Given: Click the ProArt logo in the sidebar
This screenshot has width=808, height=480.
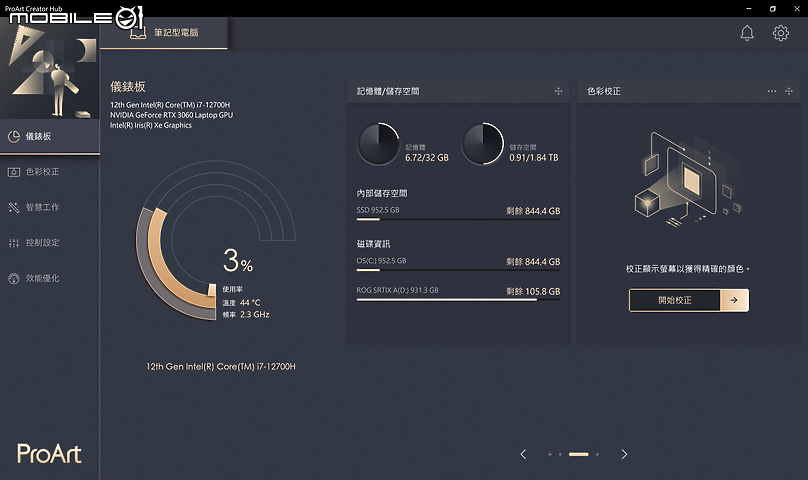Looking at the screenshot, I should tap(49, 454).
